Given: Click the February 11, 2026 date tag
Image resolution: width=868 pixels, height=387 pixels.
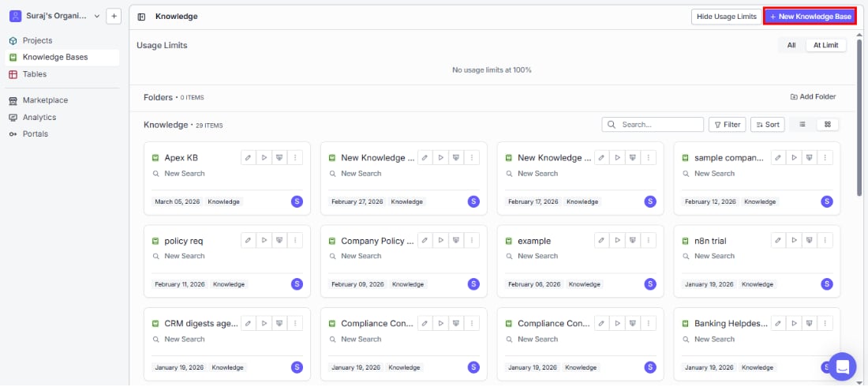Looking at the screenshot, I should pyautogui.click(x=180, y=284).
